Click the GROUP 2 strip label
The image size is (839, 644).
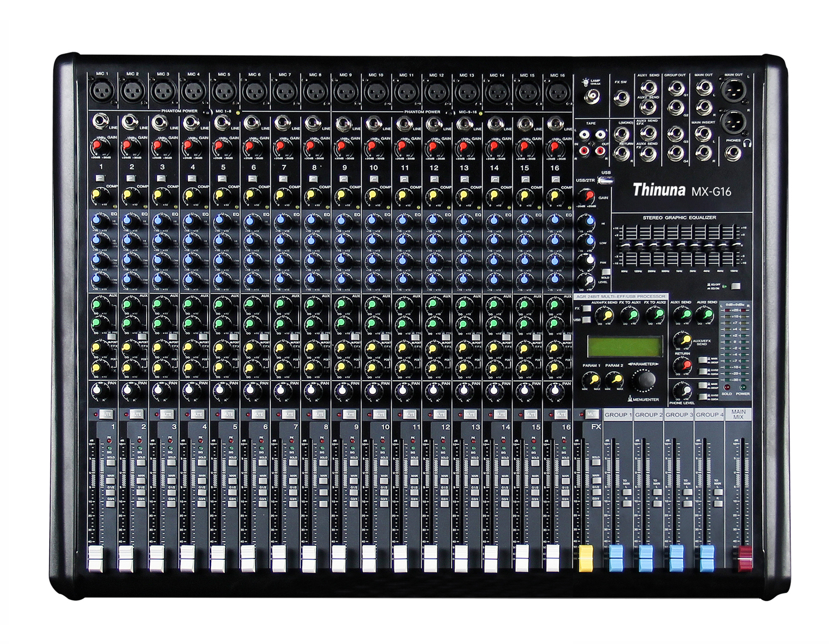click(x=648, y=414)
